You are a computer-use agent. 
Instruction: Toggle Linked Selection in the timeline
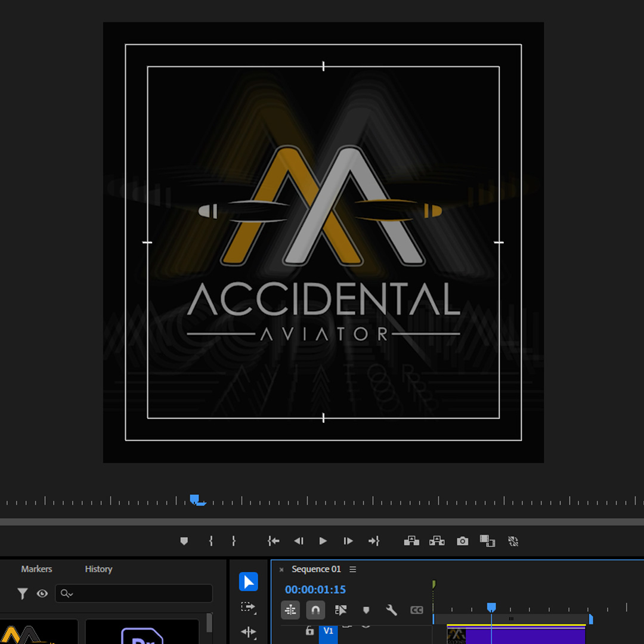tap(341, 610)
